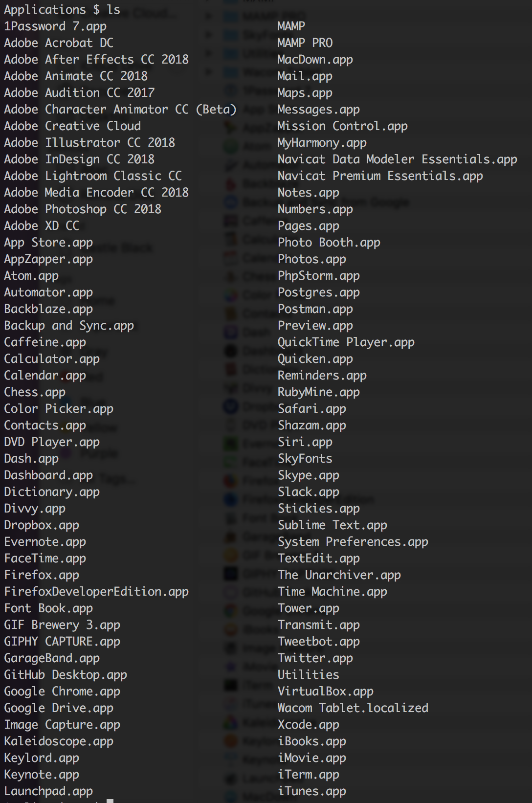Select Wacom Tablet.localized entry
The width and height of the screenshot is (532, 803).
click(x=353, y=708)
